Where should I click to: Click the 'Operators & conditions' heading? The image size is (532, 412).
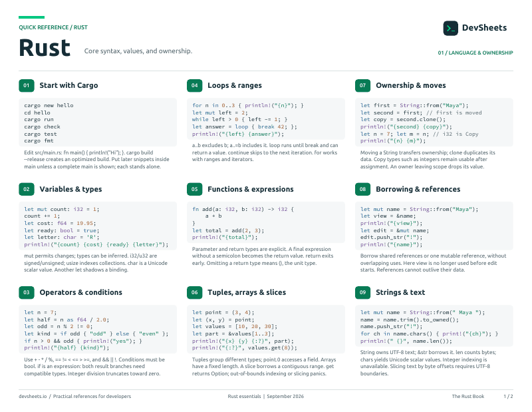(x=80, y=292)
